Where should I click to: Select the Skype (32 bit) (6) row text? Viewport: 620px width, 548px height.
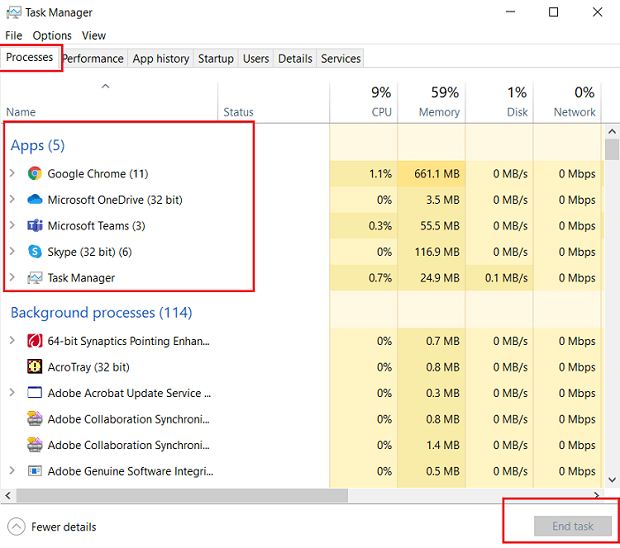tap(90, 252)
